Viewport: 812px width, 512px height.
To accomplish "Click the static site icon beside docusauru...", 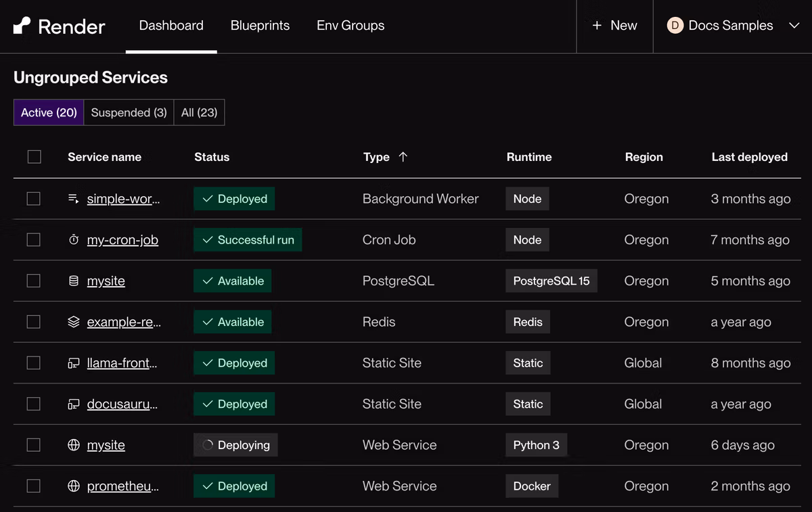I will click(x=74, y=404).
